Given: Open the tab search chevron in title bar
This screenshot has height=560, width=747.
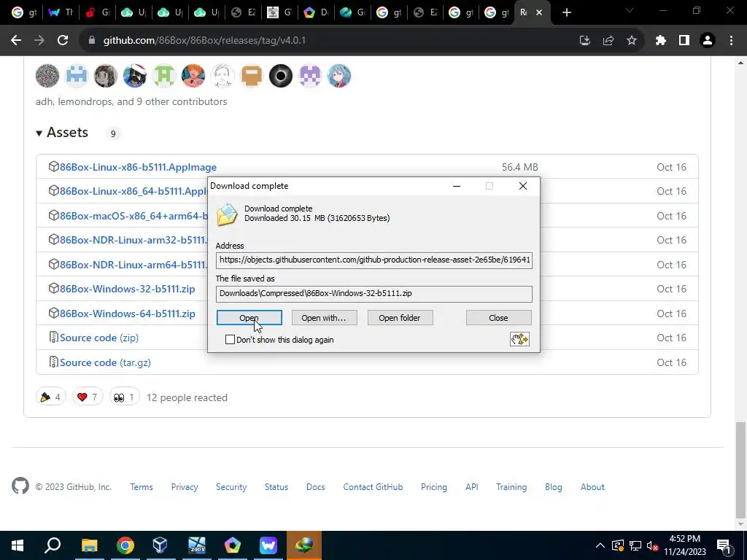Looking at the screenshot, I should [x=630, y=10].
